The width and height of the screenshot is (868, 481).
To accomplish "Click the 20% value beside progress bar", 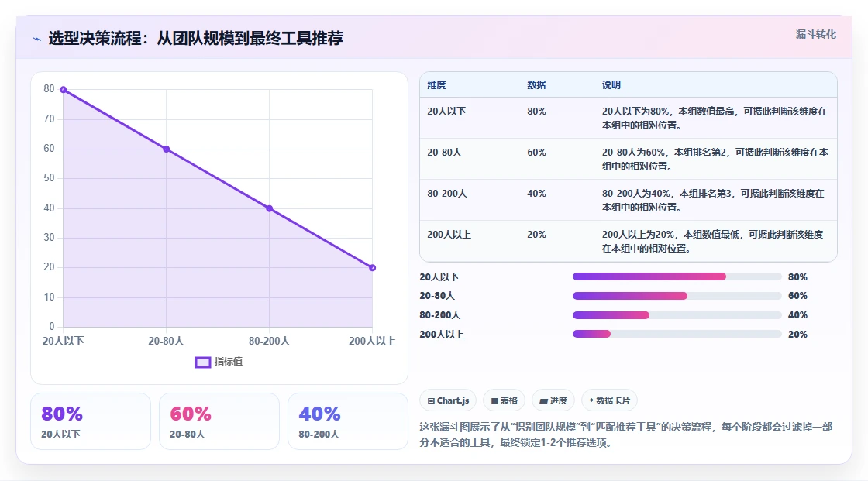I will (797, 335).
